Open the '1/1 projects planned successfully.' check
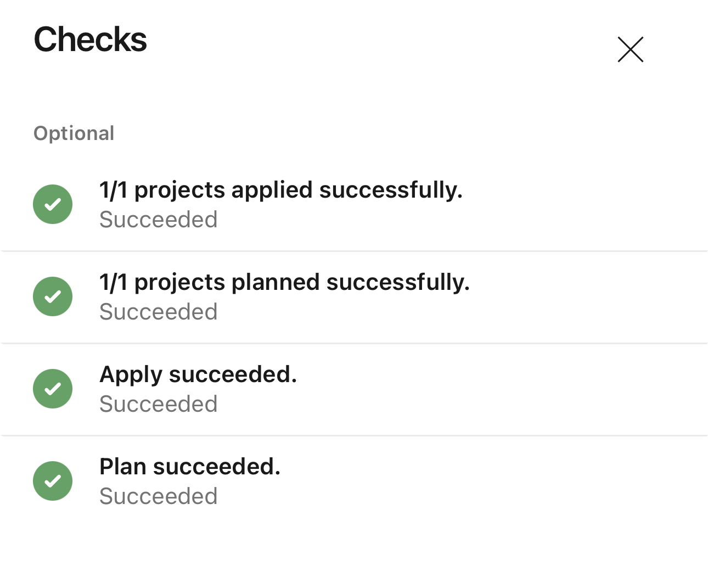Screen dimensions: 708x588 click(x=284, y=282)
